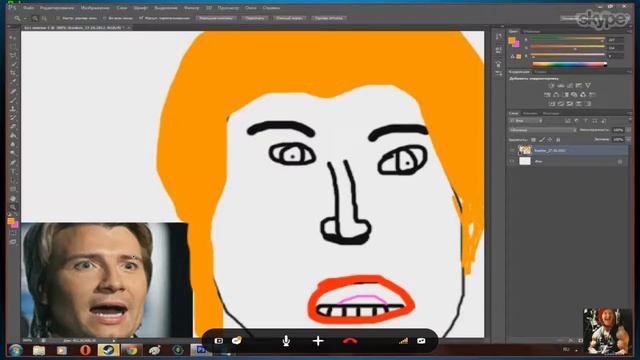Select the Gradient tool

[13, 136]
